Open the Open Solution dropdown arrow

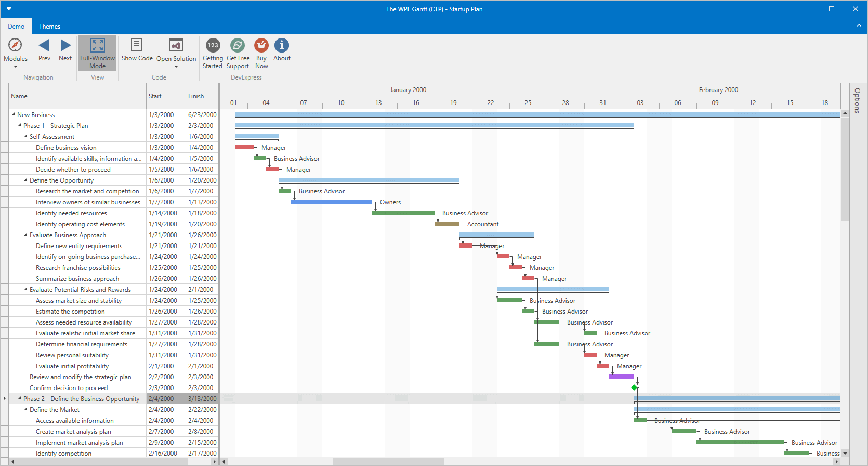pos(176,67)
